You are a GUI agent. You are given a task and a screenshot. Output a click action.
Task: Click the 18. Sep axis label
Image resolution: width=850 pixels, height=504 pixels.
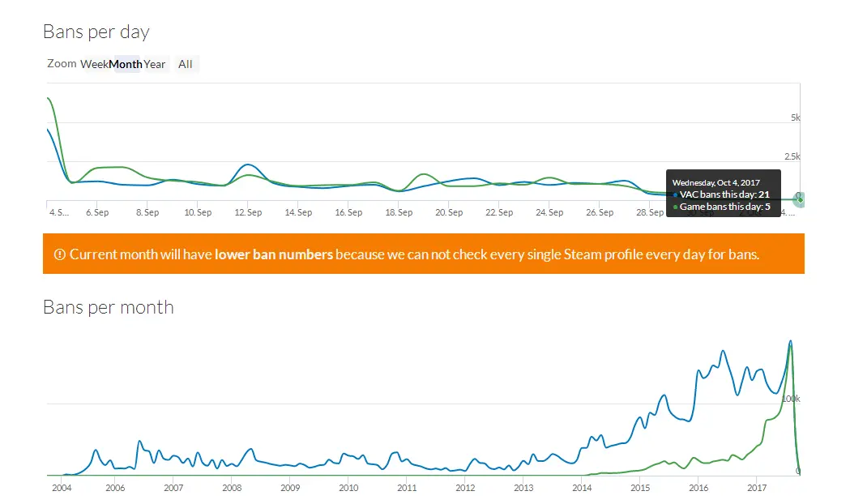pos(399,212)
